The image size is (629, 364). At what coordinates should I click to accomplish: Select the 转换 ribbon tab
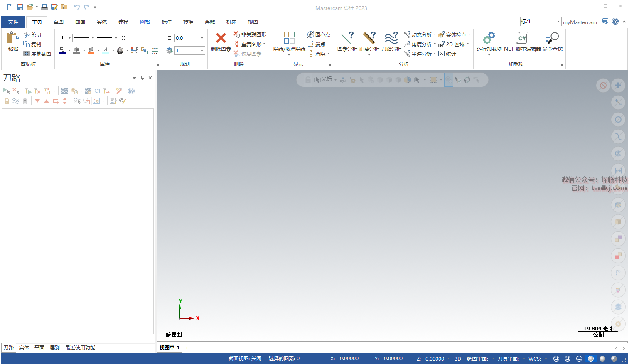(x=188, y=22)
